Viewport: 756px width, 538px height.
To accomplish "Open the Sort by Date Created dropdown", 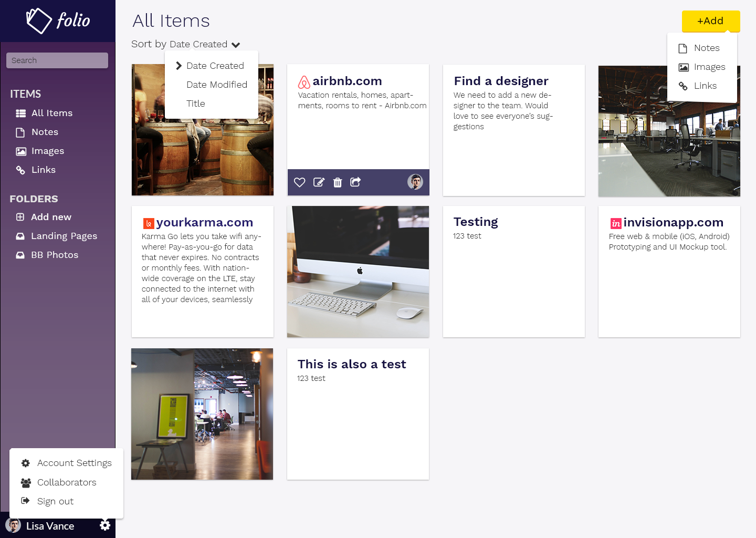I will tap(186, 44).
